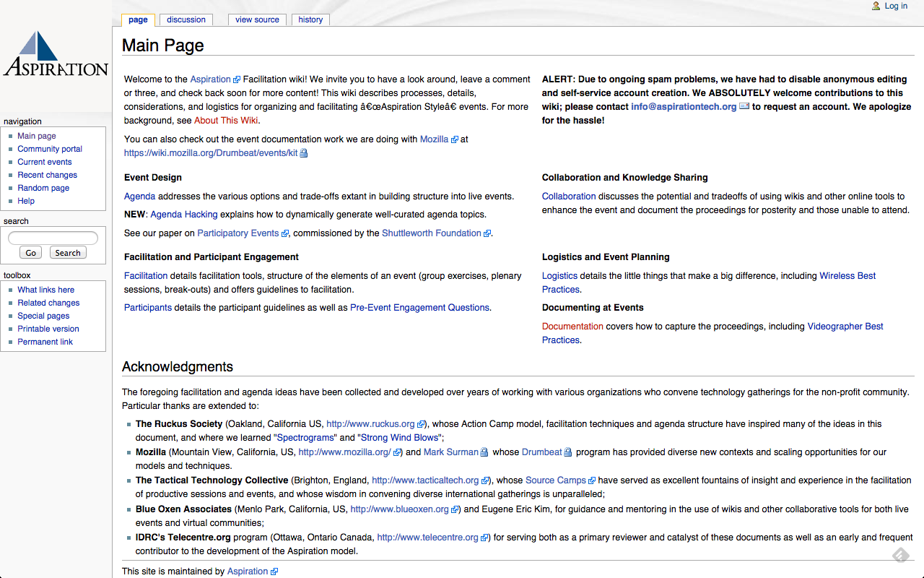
Task: Click the Search button
Action: 68,253
